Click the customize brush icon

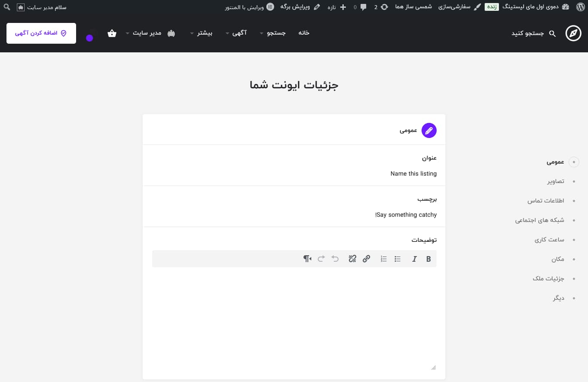[x=477, y=7]
